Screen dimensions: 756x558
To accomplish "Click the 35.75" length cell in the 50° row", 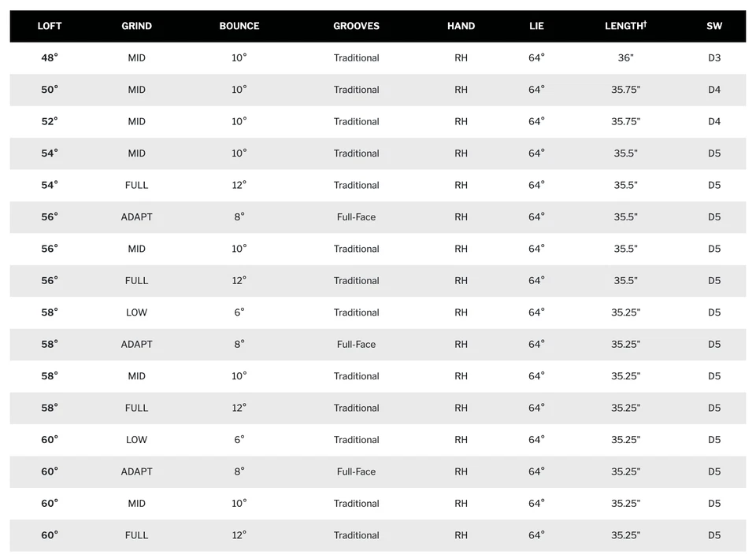I will [x=625, y=90].
